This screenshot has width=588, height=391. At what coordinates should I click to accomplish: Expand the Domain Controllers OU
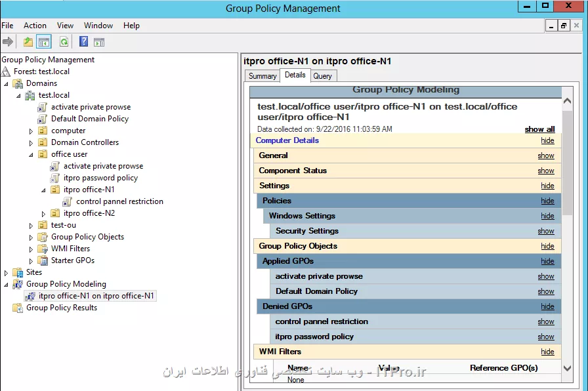31,143
